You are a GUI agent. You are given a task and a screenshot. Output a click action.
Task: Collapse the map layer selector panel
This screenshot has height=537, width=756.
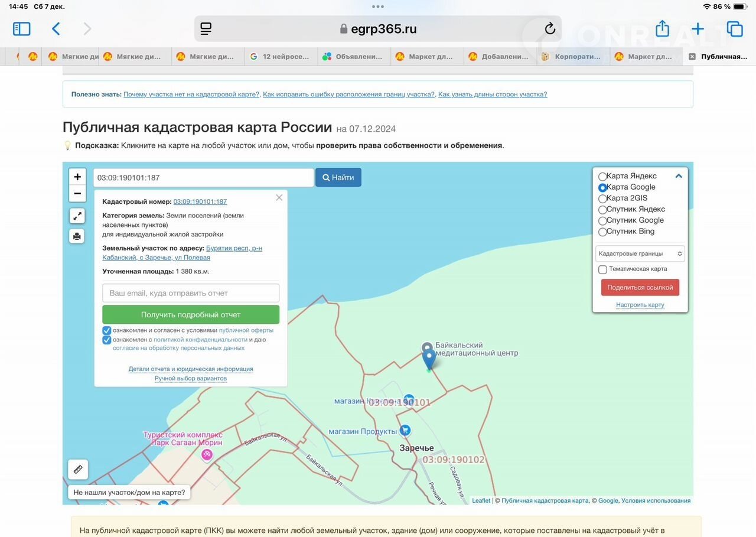tap(679, 176)
